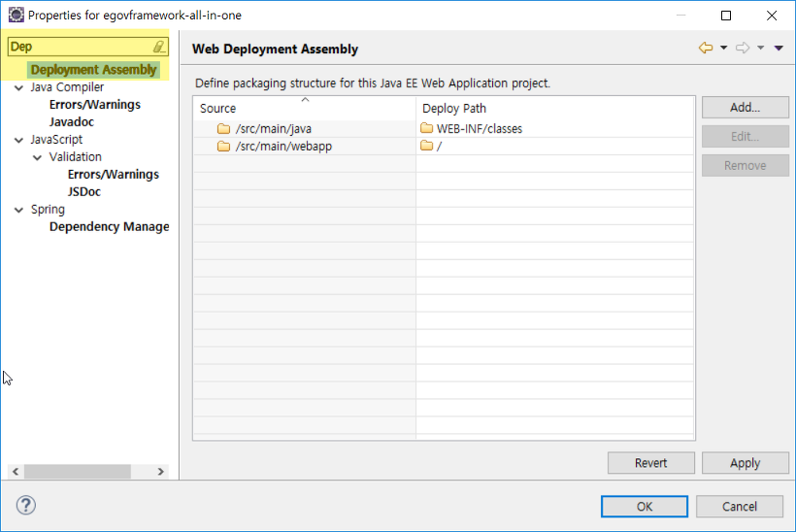
Task: Open the back history dropdown arrow
Action: click(723, 48)
